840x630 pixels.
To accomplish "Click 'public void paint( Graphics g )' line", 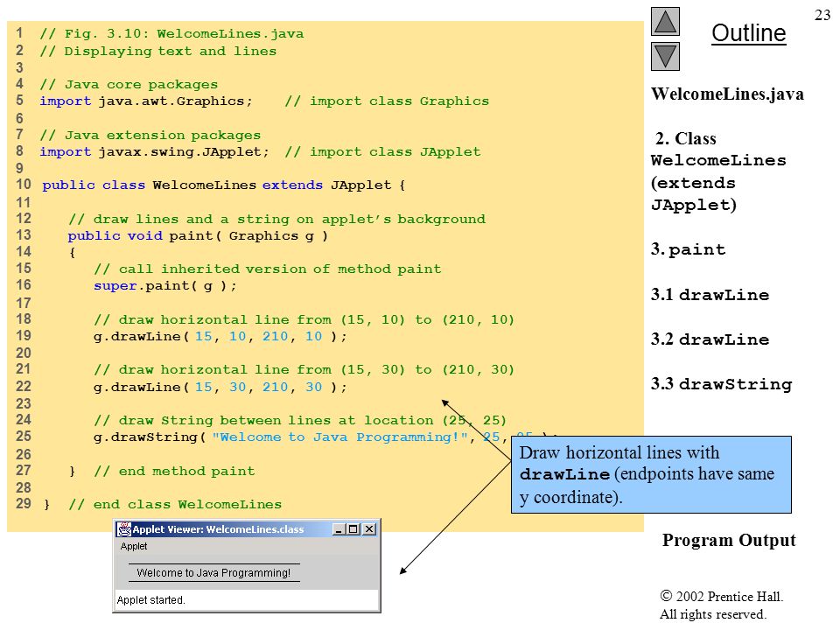I will pyautogui.click(x=198, y=235).
